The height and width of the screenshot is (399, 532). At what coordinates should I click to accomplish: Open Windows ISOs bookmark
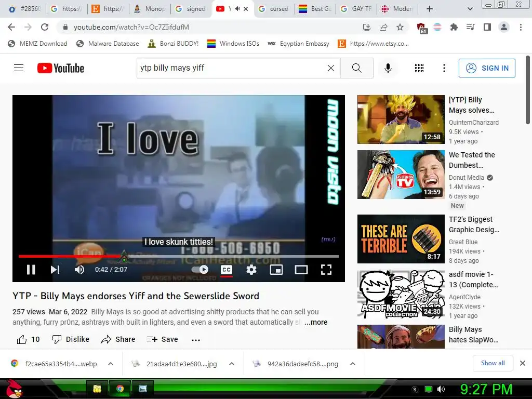pos(233,44)
